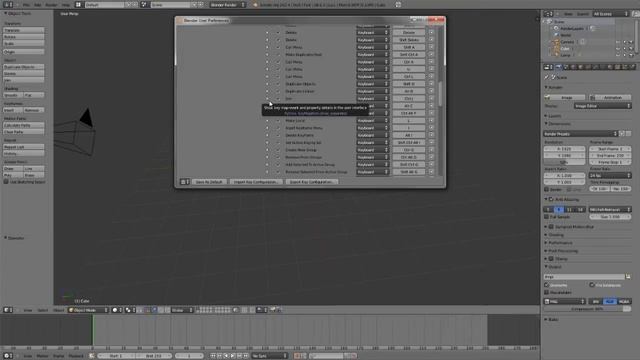Open Keyboard type dropdown for Make Local
The height and width of the screenshot is (360, 640).
point(372,121)
